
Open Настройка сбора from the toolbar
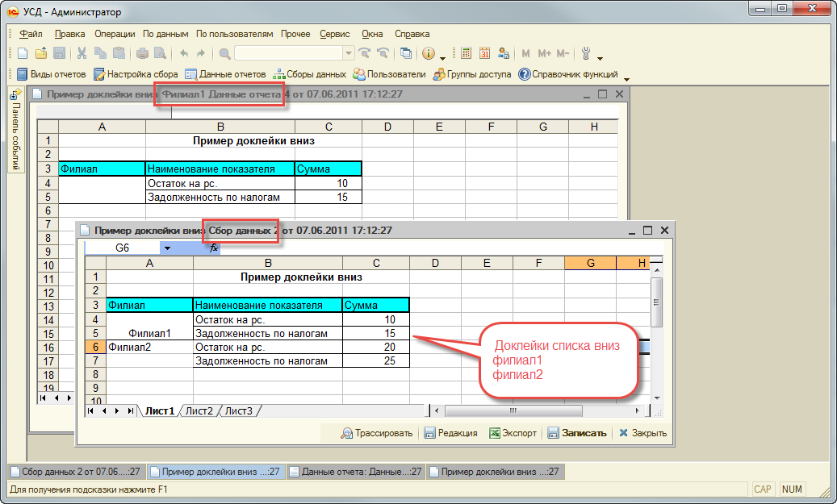click(136, 74)
